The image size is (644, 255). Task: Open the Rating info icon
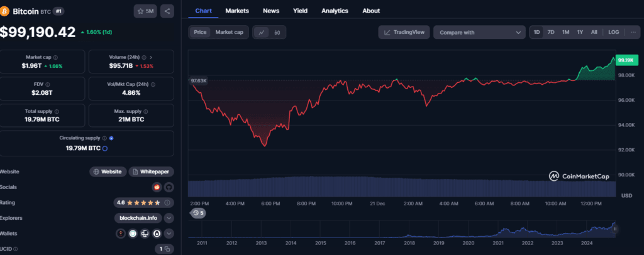point(167,202)
